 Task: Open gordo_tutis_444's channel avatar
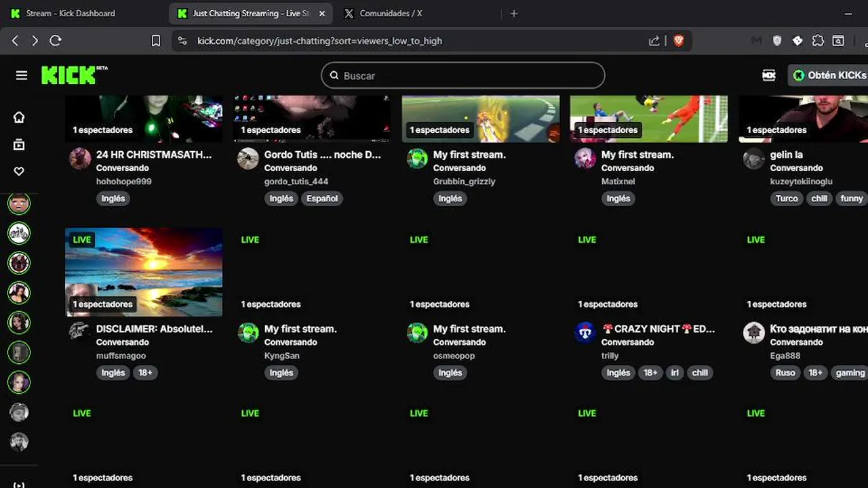(x=248, y=159)
